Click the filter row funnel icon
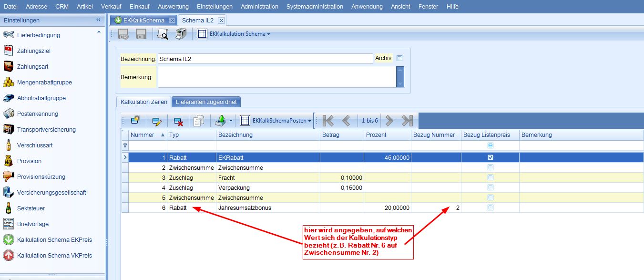Image resolution: width=644 pixels, height=280 pixels. tap(125, 145)
